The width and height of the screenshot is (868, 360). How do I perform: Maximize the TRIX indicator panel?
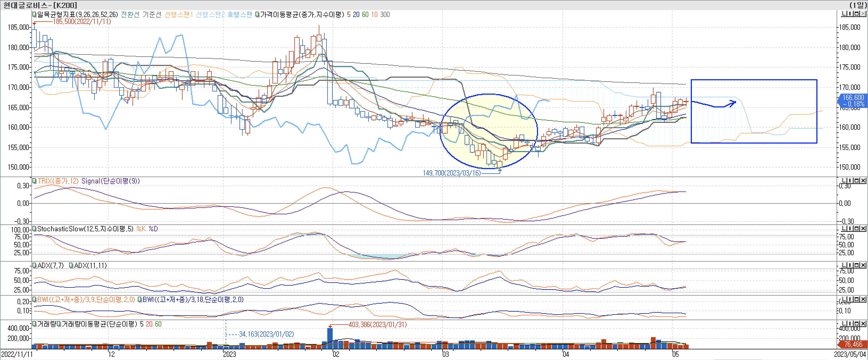[x=857, y=181]
